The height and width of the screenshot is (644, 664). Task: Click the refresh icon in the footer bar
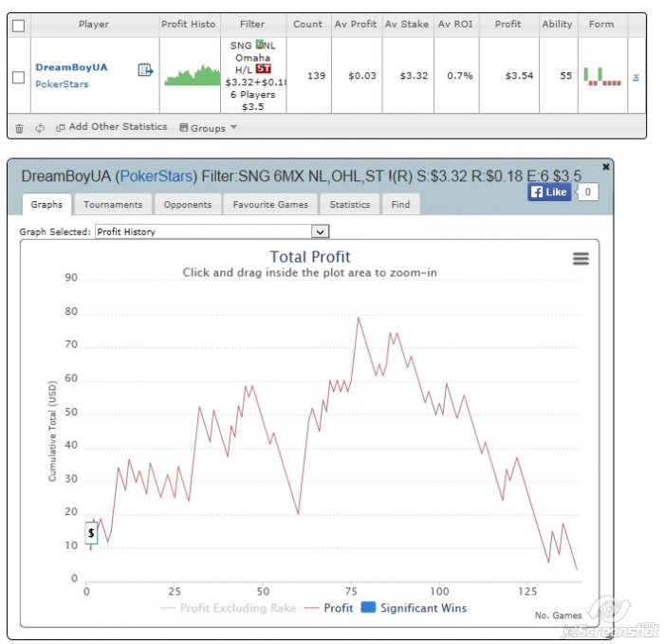coord(40,128)
